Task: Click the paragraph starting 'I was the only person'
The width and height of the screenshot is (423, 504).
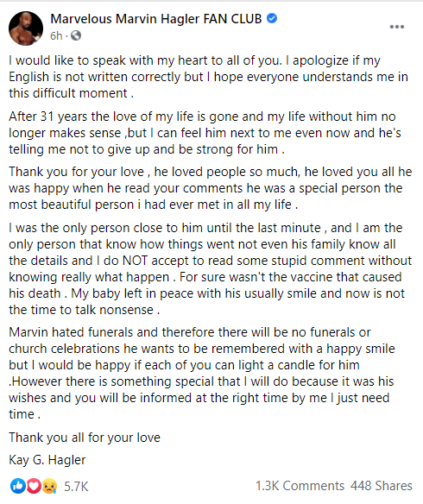Action: click(x=211, y=268)
